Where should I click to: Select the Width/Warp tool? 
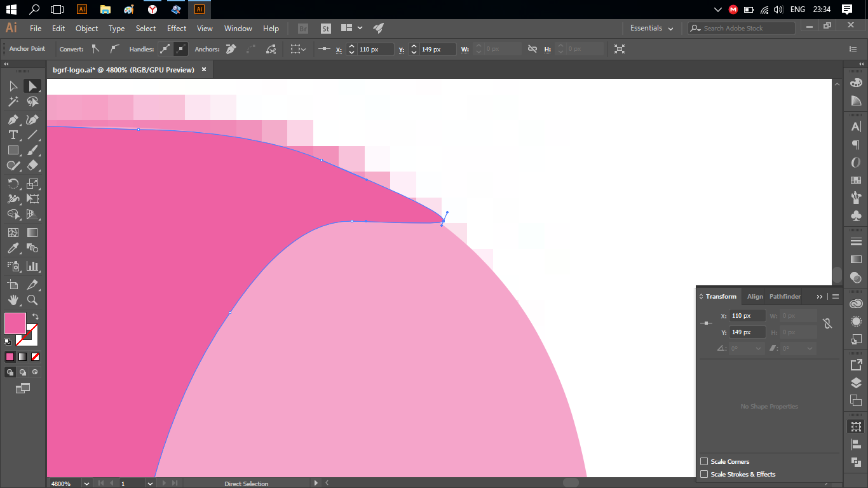13,199
